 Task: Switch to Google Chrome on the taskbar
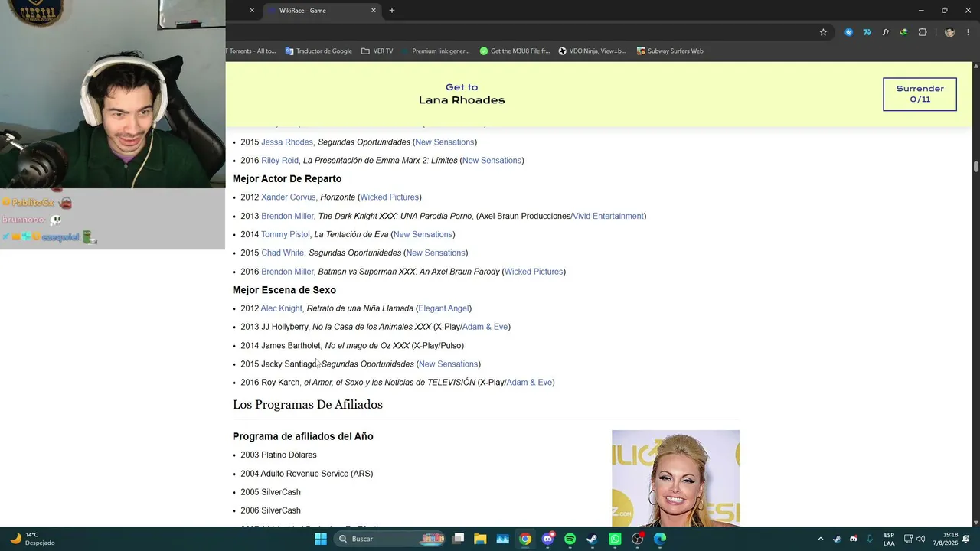coord(525,539)
